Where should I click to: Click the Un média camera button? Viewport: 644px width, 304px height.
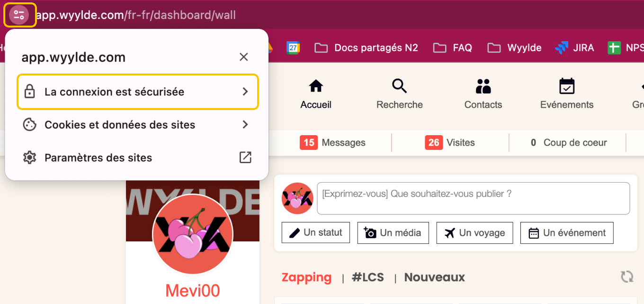click(x=393, y=233)
